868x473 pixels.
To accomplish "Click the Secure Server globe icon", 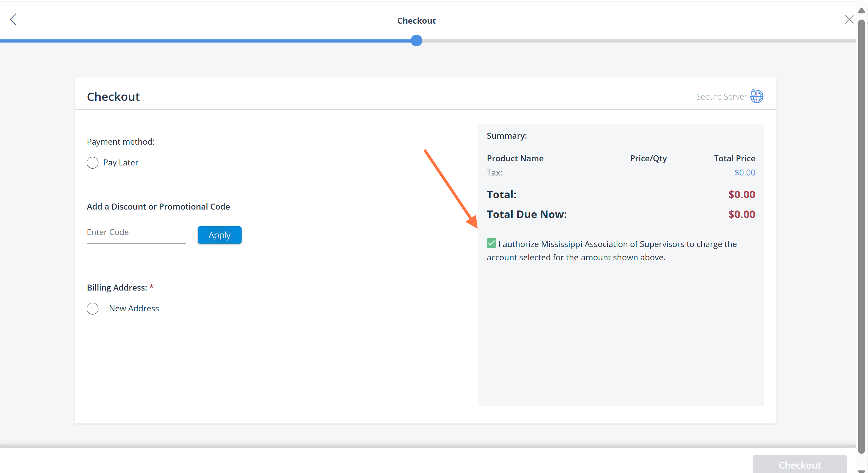I will pos(756,96).
